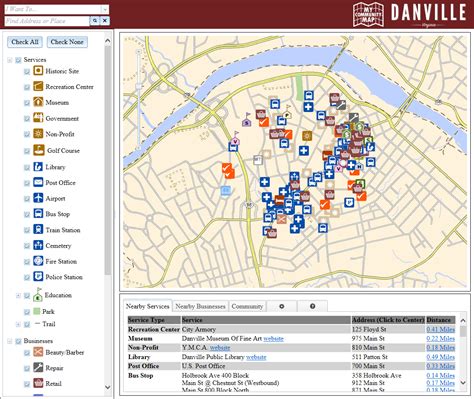Click the My Community Map logo

(368, 14)
